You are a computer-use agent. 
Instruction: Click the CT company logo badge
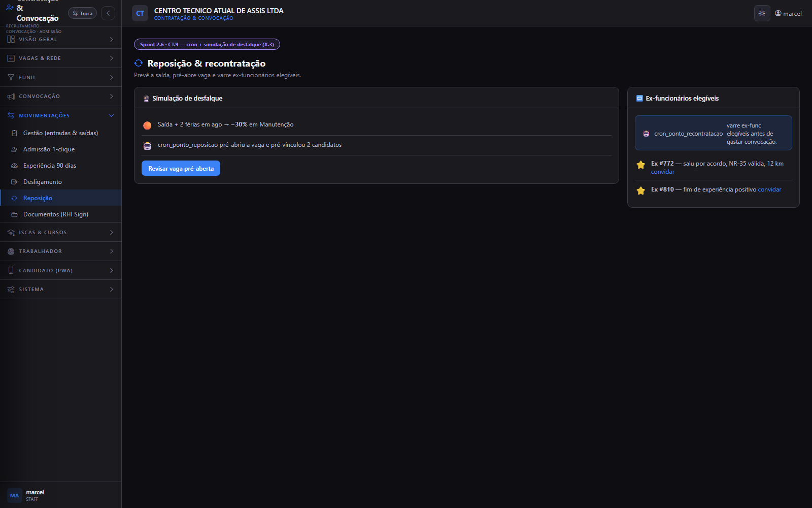(x=140, y=13)
